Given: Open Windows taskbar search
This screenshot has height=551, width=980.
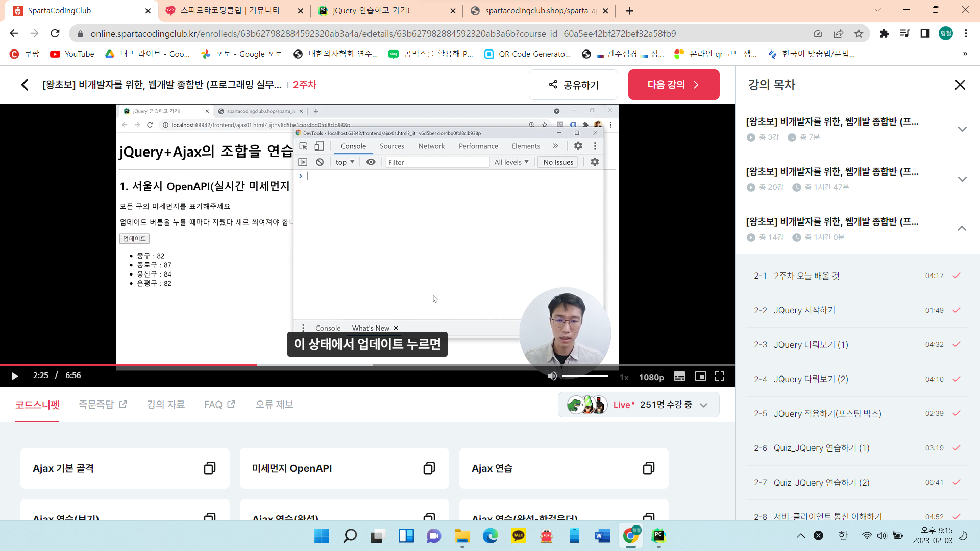Looking at the screenshot, I should pos(350,536).
